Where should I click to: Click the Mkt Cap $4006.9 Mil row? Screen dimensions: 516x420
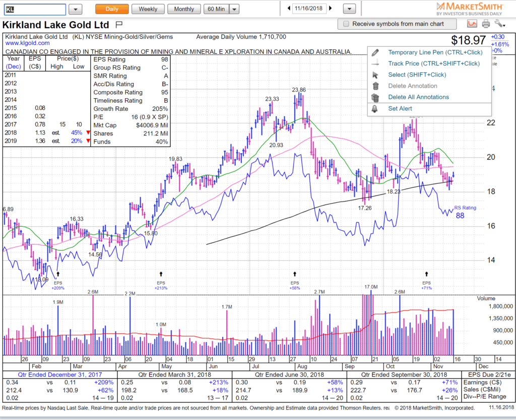(131, 125)
